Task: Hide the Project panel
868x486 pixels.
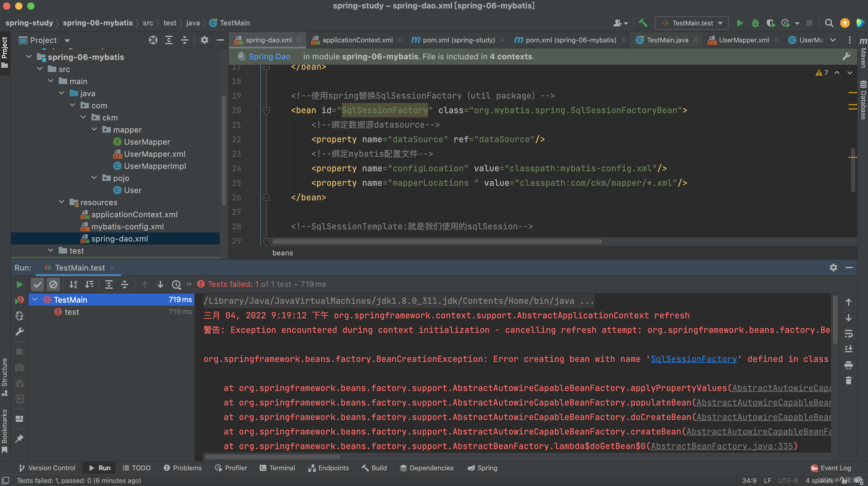Action: 220,40
